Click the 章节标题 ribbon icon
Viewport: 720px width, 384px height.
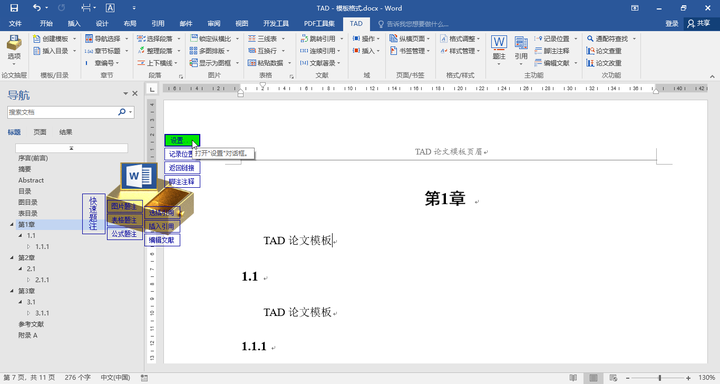coord(89,51)
